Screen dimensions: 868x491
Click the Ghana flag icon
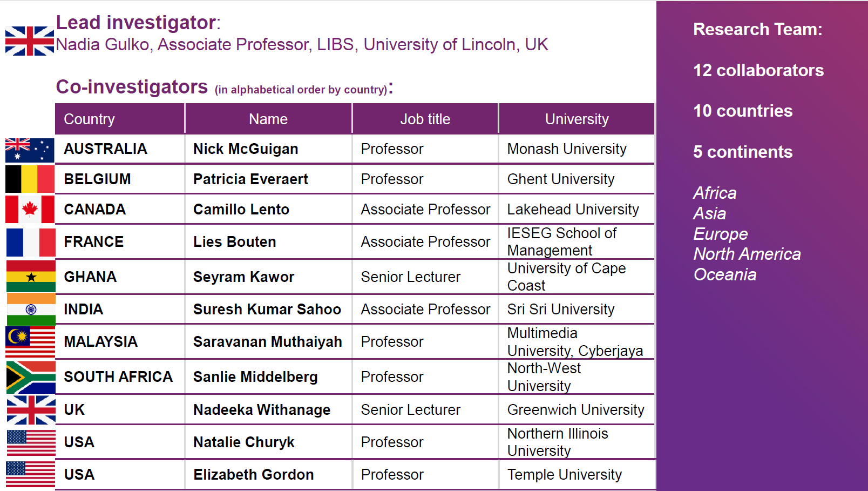click(x=31, y=277)
